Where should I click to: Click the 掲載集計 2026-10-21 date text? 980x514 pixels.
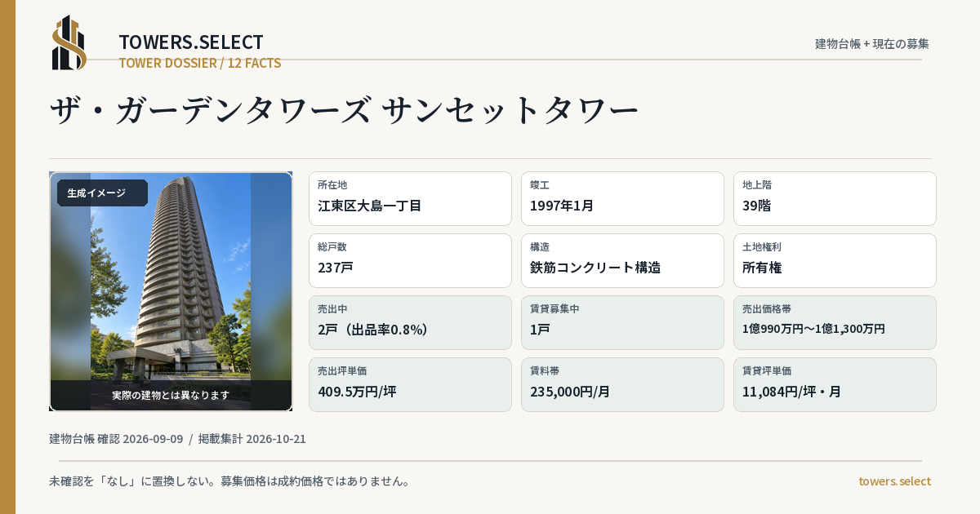click(x=252, y=439)
